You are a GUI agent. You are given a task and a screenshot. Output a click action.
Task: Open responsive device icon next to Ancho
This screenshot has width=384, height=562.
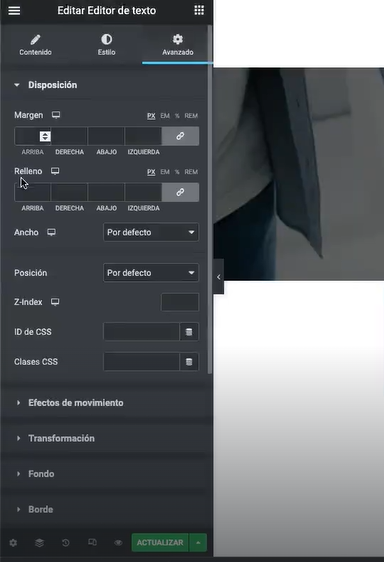tap(51, 232)
